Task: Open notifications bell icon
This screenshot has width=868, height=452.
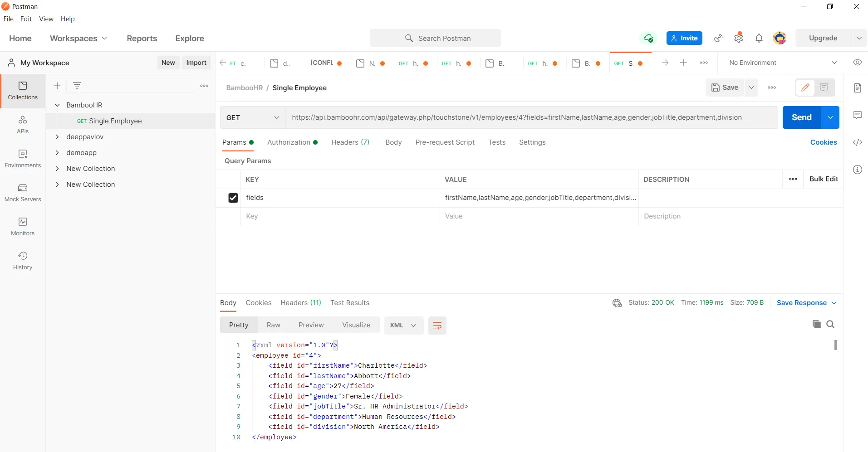Action: click(759, 38)
